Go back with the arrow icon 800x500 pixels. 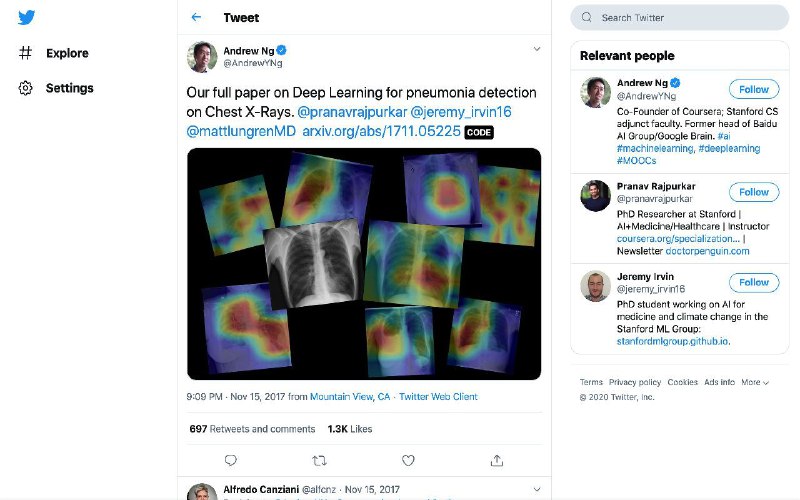pyautogui.click(x=196, y=17)
